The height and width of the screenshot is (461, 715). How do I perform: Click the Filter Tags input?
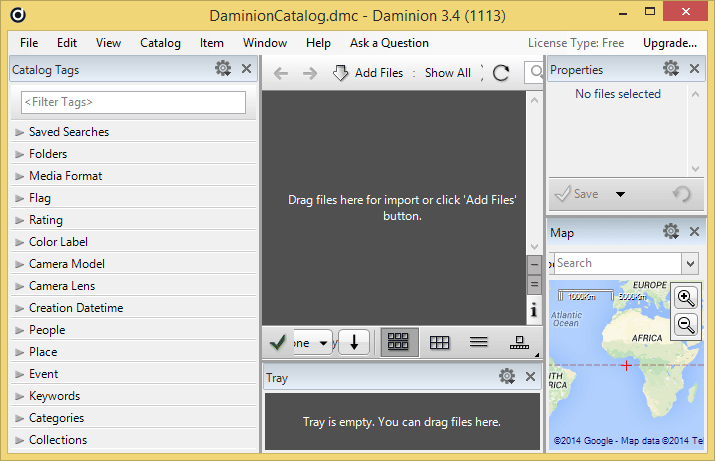tap(133, 102)
